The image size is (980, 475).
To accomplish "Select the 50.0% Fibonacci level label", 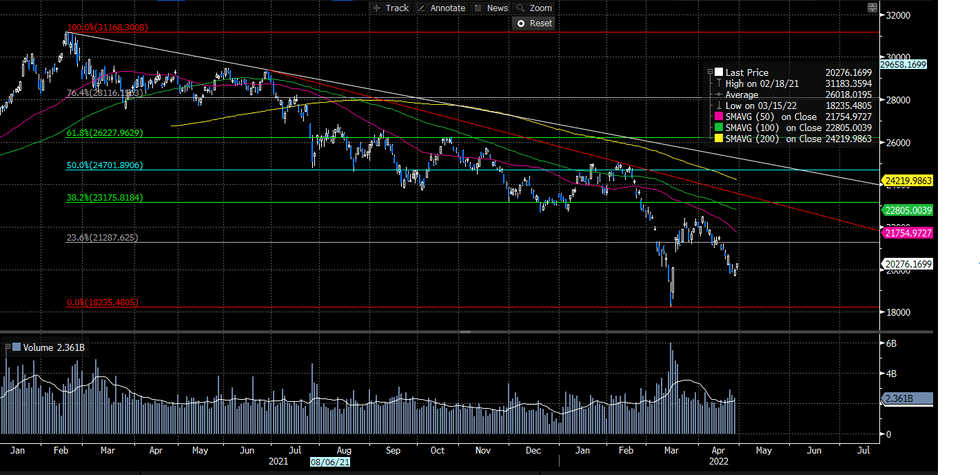I will [103, 163].
